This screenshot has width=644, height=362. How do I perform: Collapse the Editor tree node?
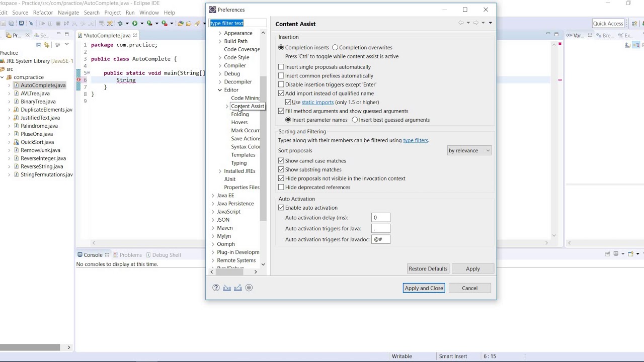(220, 90)
